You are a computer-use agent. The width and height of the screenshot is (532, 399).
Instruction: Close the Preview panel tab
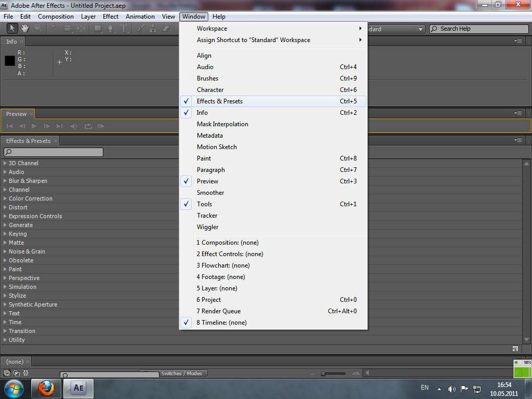coord(31,113)
